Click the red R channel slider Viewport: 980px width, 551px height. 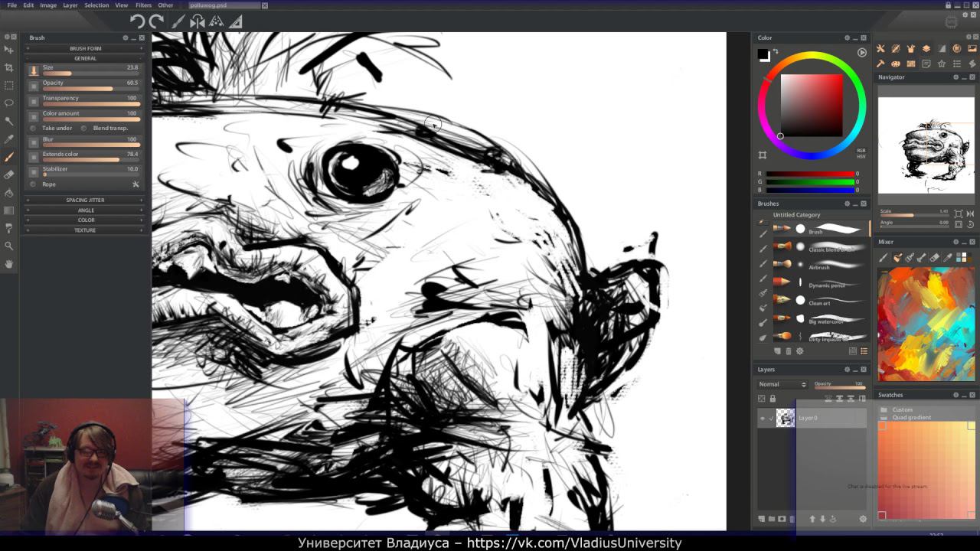click(811, 174)
